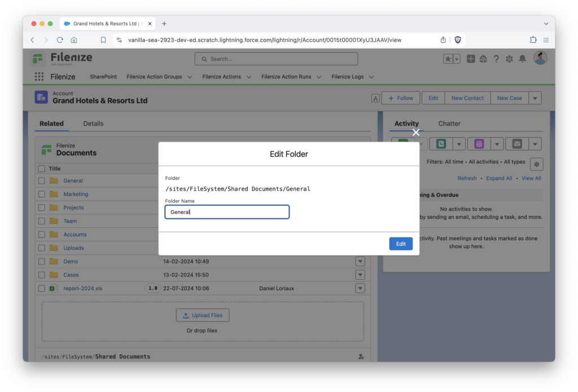This screenshot has height=392, width=578.
Task: Open the Filenize app launcher waffle icon
Action: point(38,76)
